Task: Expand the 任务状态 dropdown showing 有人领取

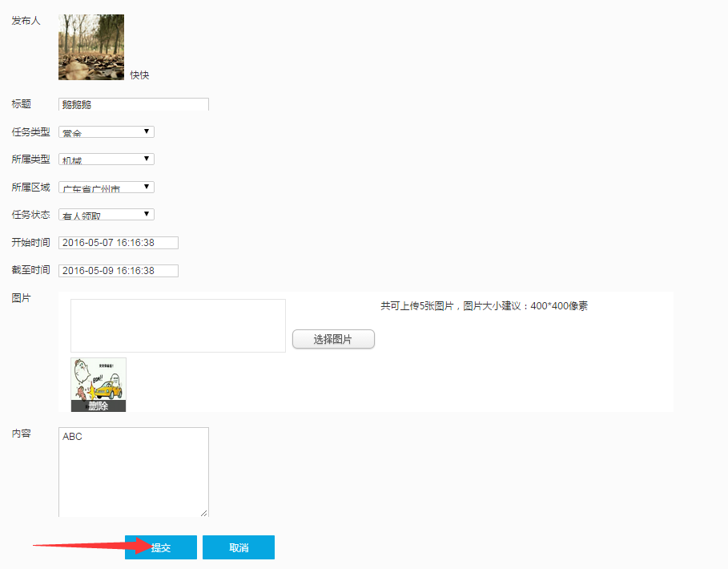Action: click(106, 215)
